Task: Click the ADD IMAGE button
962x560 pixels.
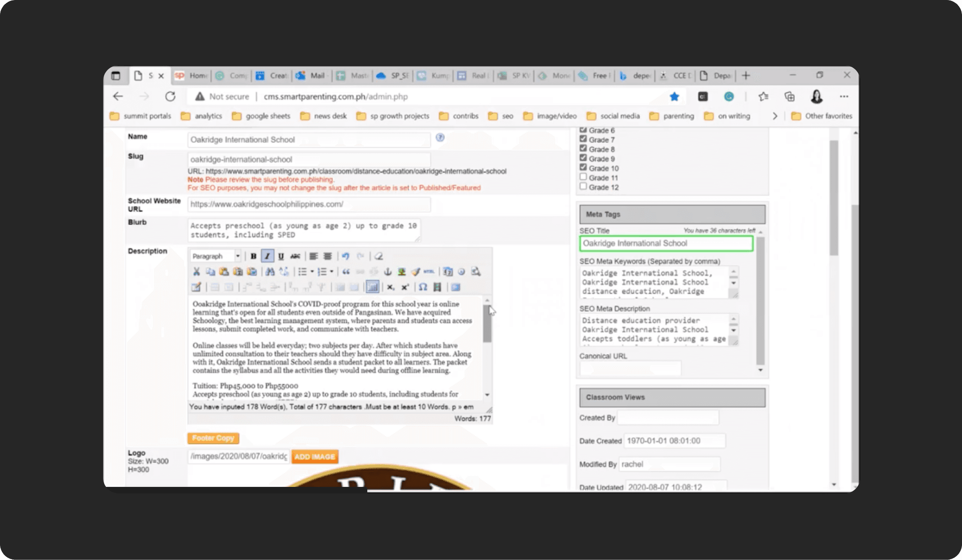Action: click(315, 457)
